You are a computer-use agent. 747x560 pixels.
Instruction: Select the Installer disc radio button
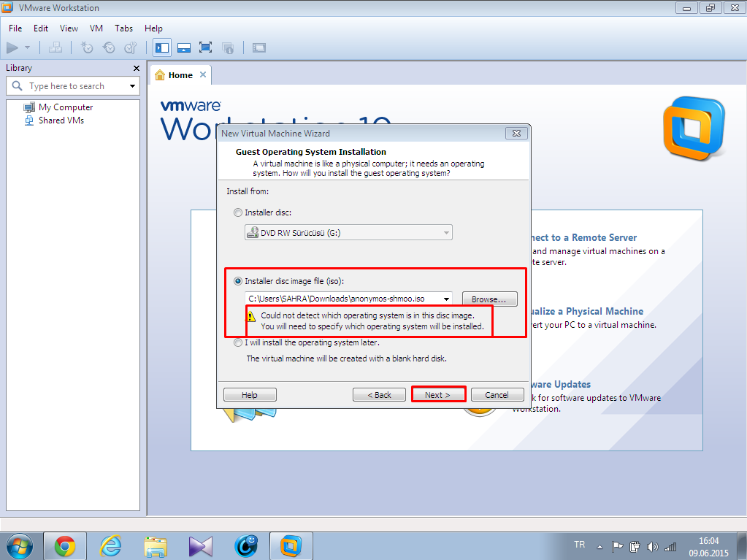click(238, 212)
